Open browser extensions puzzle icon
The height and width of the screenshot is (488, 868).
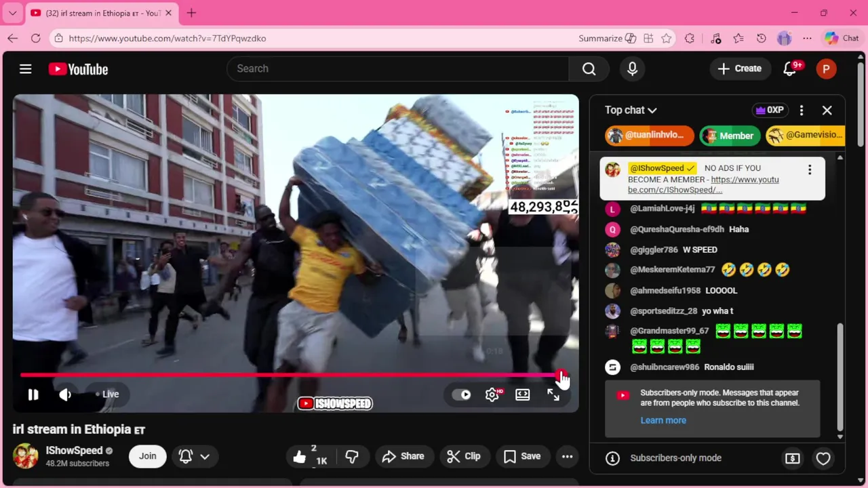tap(690, 39)
